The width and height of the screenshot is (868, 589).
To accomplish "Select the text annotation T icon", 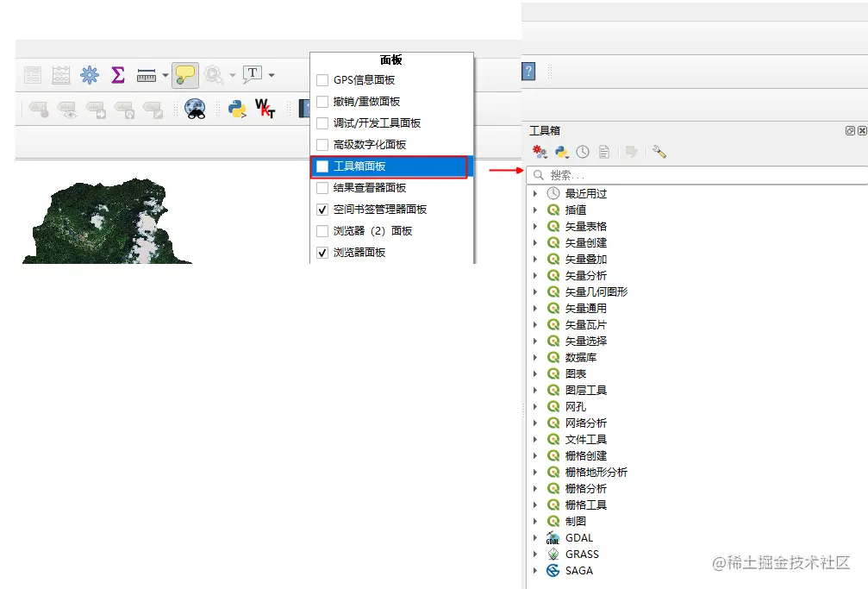I will (x=253, y=74).
